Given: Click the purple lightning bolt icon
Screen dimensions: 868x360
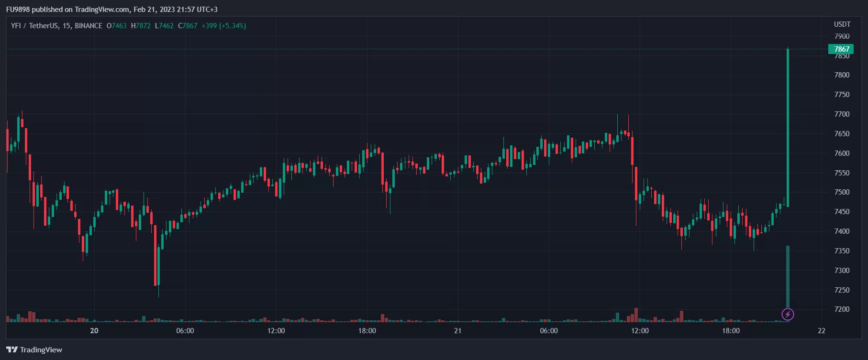Looking at the screenshot, I should tap(788, 314).
